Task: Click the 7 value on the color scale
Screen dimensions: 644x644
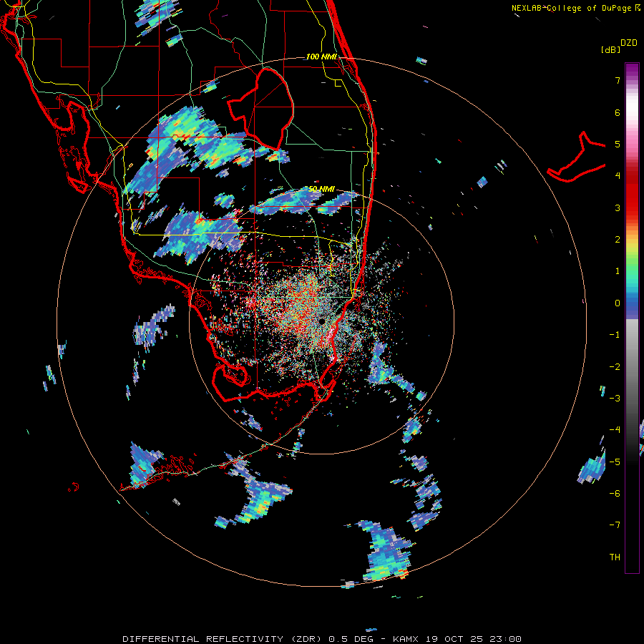Action: [618, 80]
